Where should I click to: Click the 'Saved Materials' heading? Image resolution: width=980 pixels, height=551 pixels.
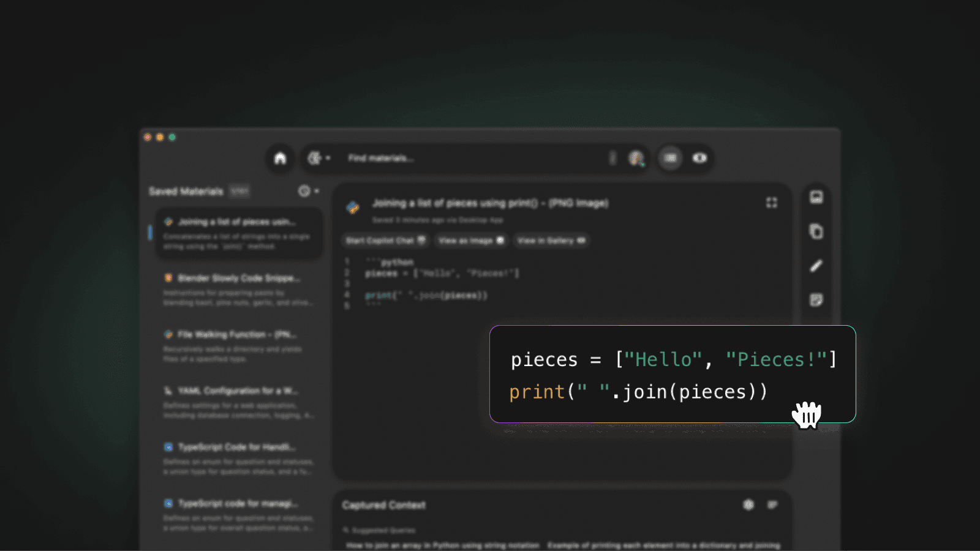(186, 192)
